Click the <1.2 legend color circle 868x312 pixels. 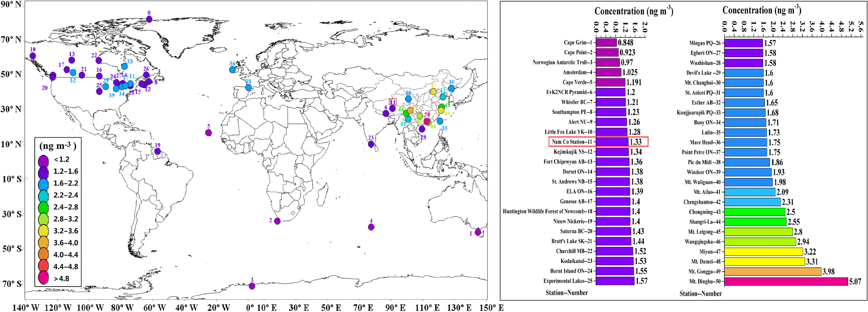click(43, 160)
